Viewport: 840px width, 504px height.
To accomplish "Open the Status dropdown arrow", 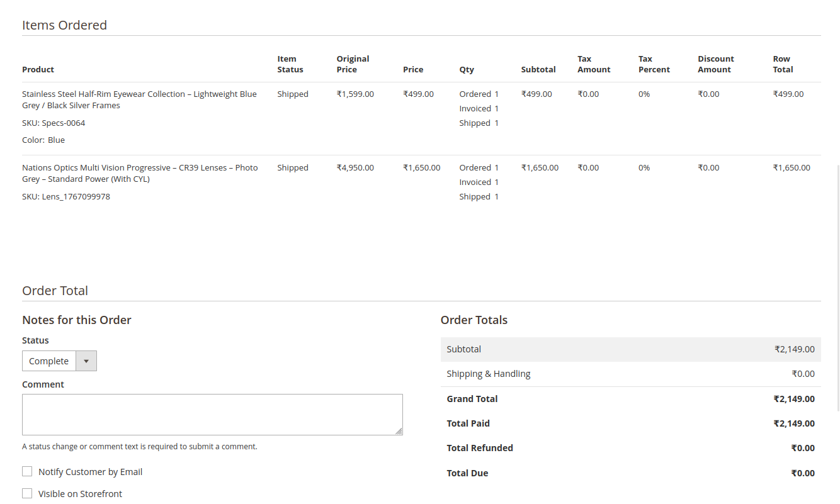I will 86,361.
